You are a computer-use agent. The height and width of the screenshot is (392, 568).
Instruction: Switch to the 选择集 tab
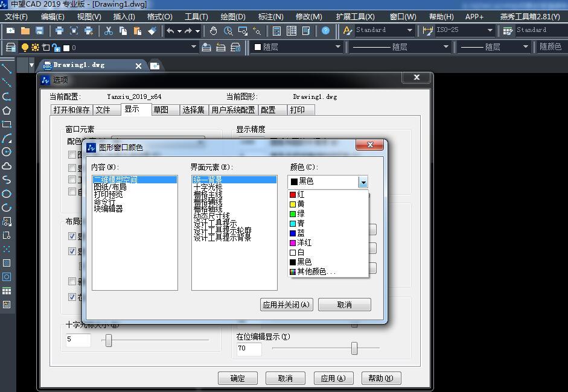point(194,110)
